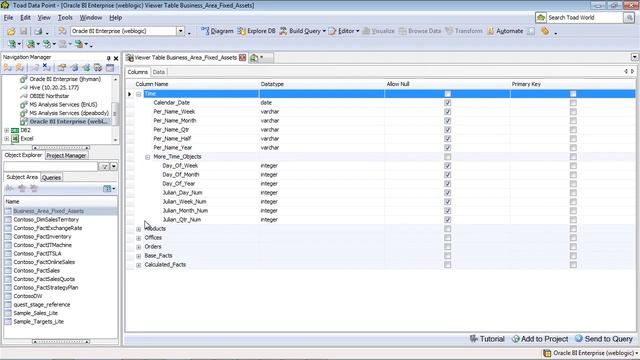Toggle Allow Null checkbox for Calendar_Date
This screenshot has width=640, height=360.
point(448,103)
